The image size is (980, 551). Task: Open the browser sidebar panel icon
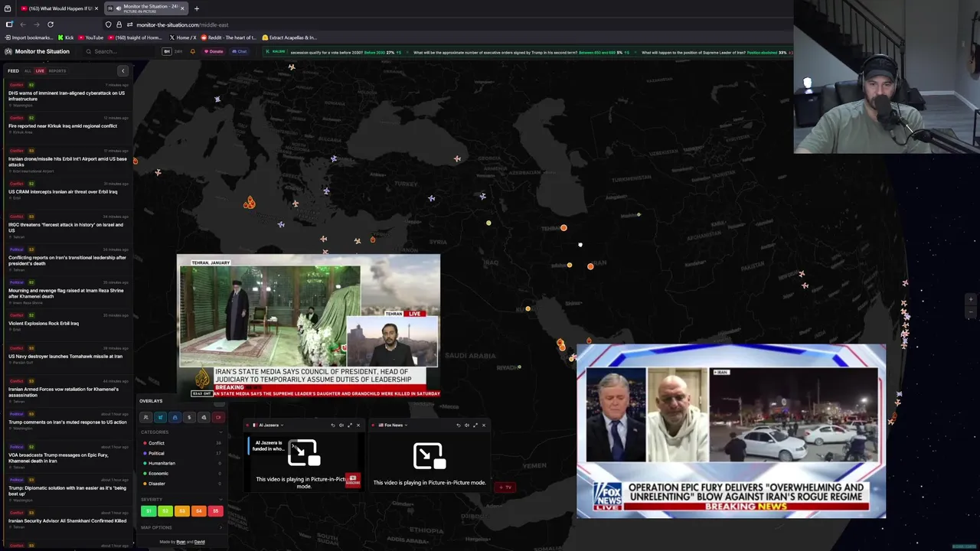[x=9, y=24]
